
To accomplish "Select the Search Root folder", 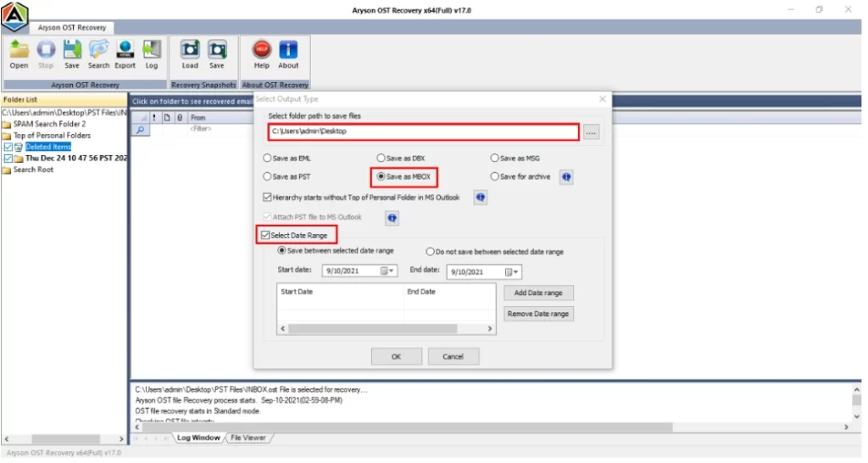I will point(33,170).
